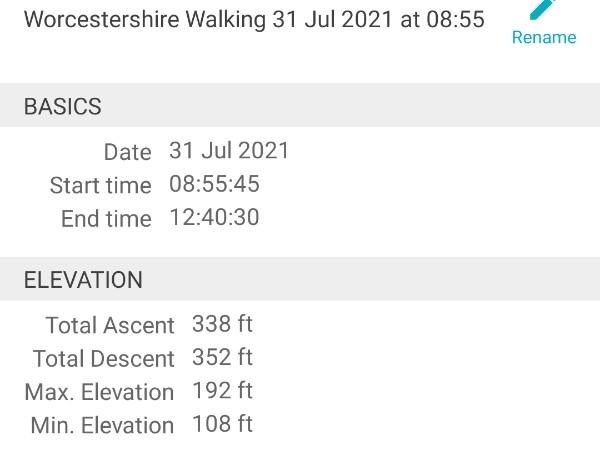Tap the Start time value 08:55:45
This screenshot has height=450, width=600.
point(214,184)
